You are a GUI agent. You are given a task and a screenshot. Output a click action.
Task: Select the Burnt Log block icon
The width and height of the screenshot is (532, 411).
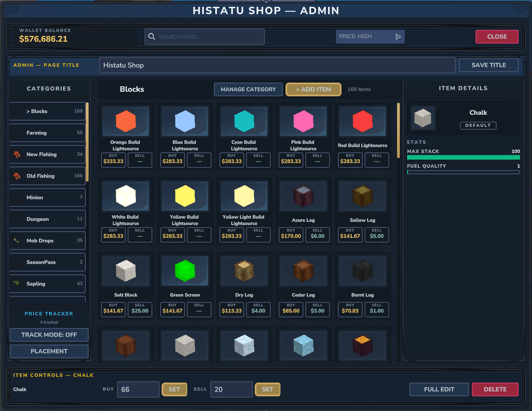(363, 271)
